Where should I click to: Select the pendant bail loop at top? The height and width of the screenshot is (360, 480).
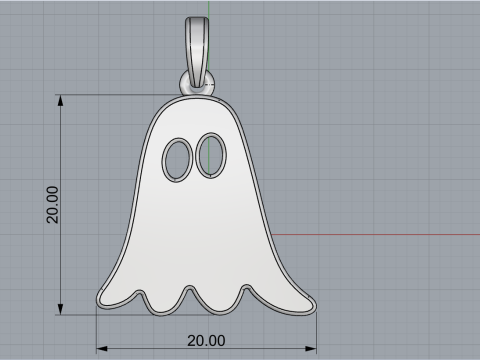click(197, 52)
